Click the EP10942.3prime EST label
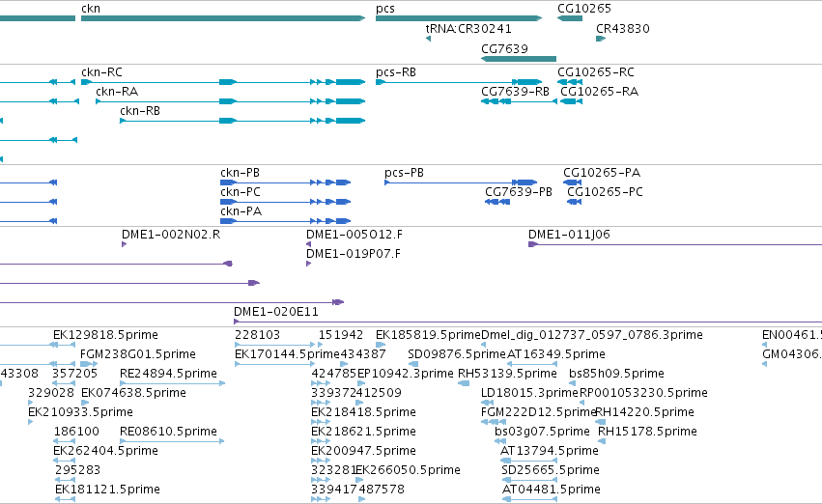822x504 pixels. click(406, 373)
